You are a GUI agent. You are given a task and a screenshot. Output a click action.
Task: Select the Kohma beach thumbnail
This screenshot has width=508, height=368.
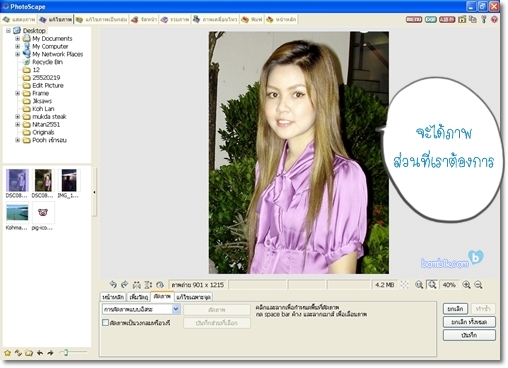coord(17,216)
